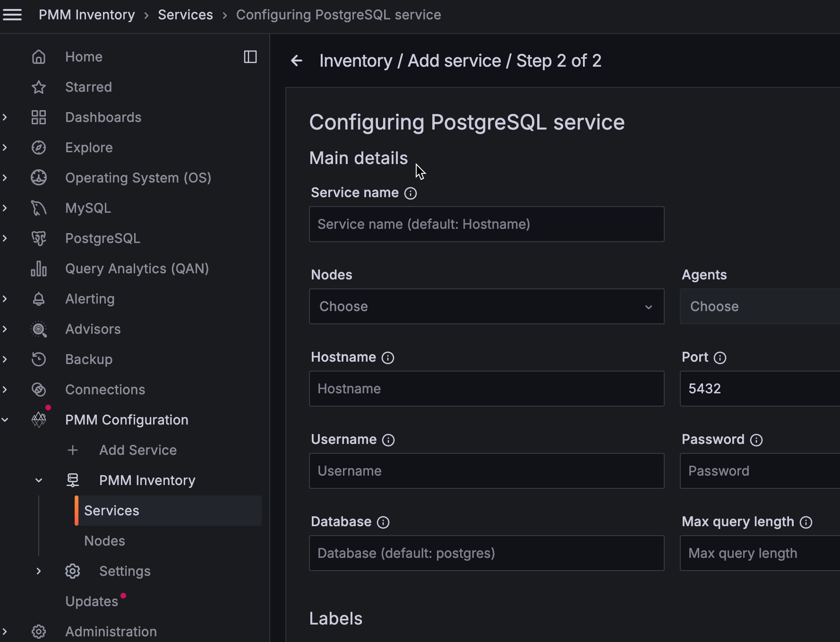The width and height of the screenshot is (840, 642).
Task: Open Home in the sidebar
Action: pos(84,57)
